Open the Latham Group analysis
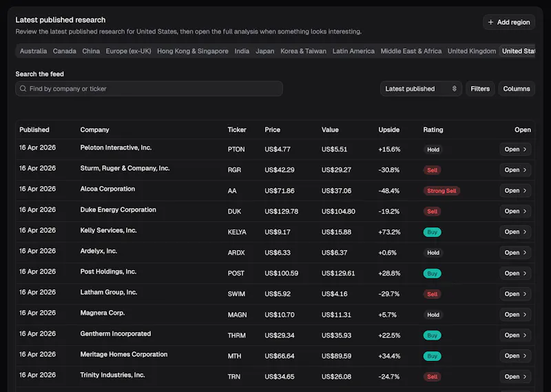Viewport: 551px width, 392px height. (x=515, y=294)
